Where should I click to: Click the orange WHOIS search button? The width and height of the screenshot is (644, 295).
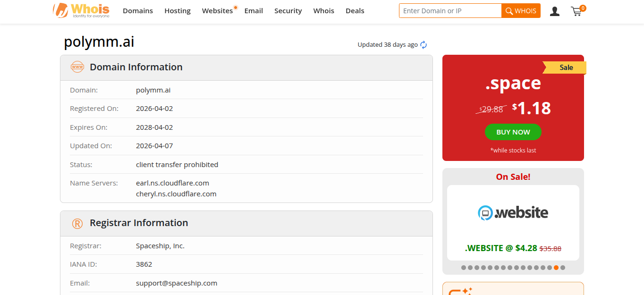click(521, 11)
